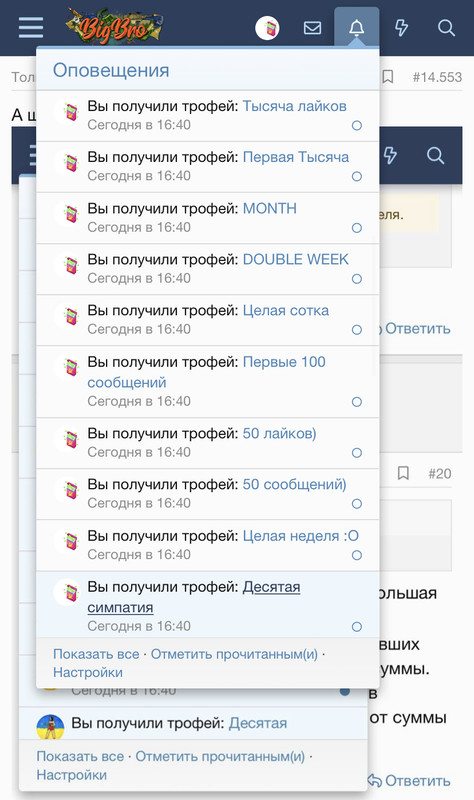Click the Оповещения popup heading
The image size is (474, 800).
(111, 70)
